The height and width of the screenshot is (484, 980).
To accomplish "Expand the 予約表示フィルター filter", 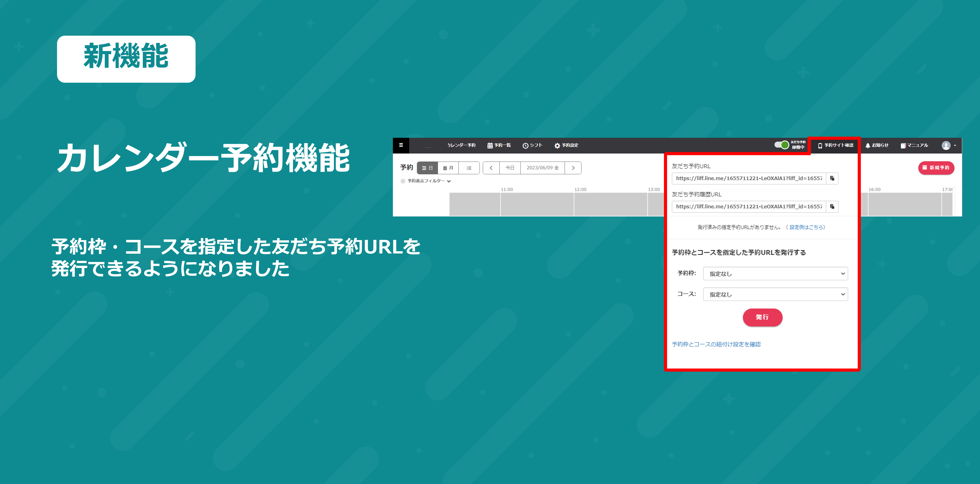I will (429, 181).
